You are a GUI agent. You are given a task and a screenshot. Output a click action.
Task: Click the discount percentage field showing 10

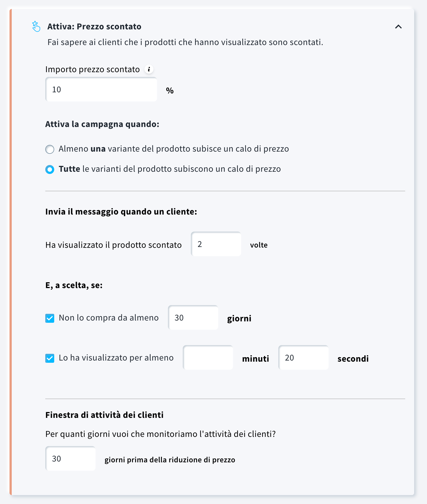(101, 89)
